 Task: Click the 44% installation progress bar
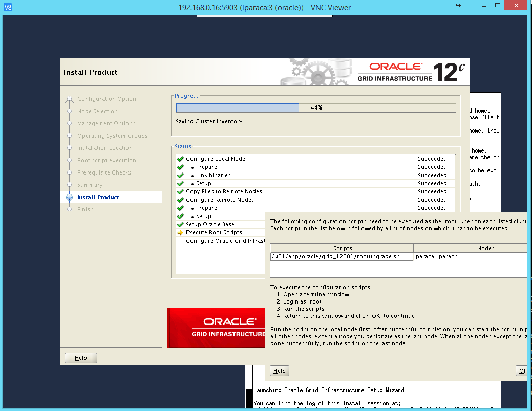[x=316, y=107]
